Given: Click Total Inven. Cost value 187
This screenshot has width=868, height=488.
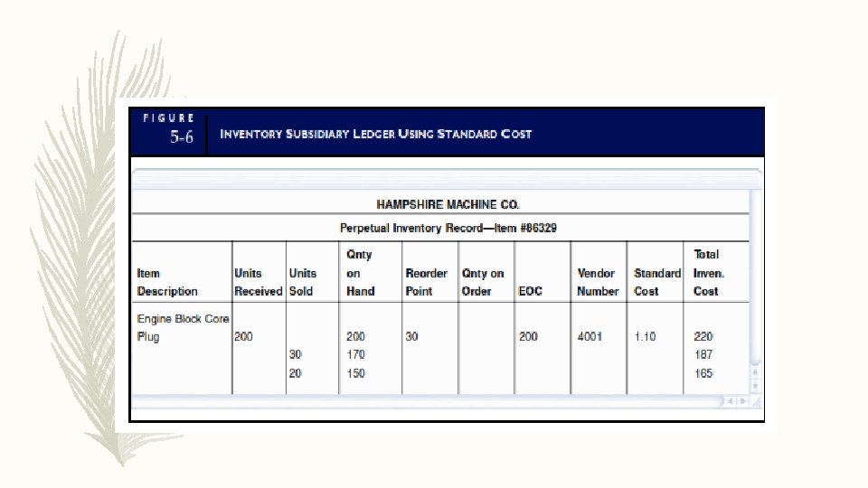Looking at the screenshot, I should 703,354.
